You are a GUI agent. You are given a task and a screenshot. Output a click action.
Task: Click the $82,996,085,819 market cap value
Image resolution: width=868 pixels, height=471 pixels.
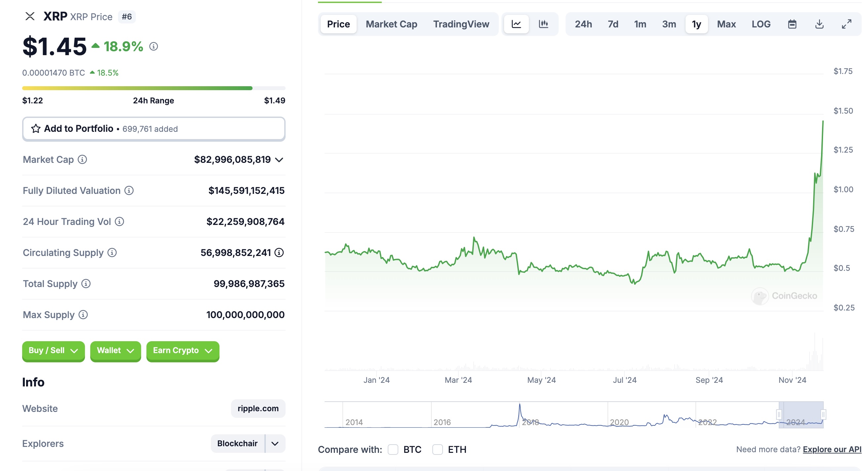tap(232, 160)
